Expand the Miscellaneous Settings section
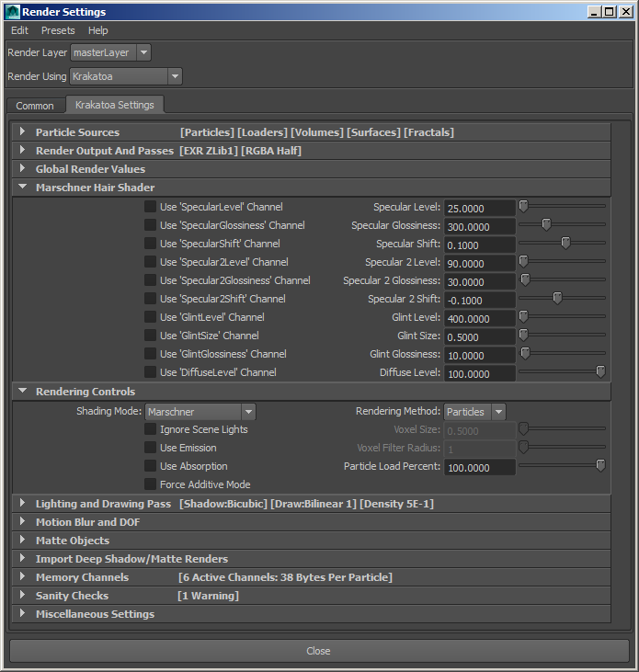This screenshot has height=672, width=639. point(23,614)
